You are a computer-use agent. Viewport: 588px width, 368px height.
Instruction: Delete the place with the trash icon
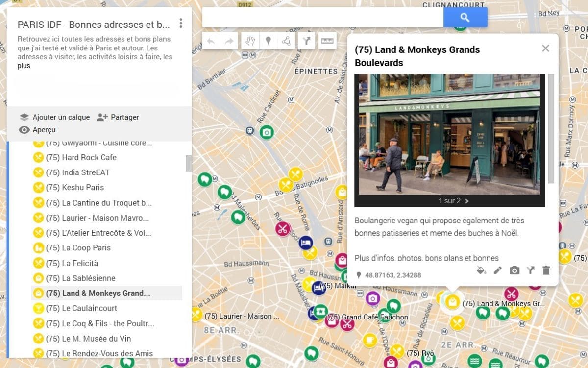(x=546, y=270)
